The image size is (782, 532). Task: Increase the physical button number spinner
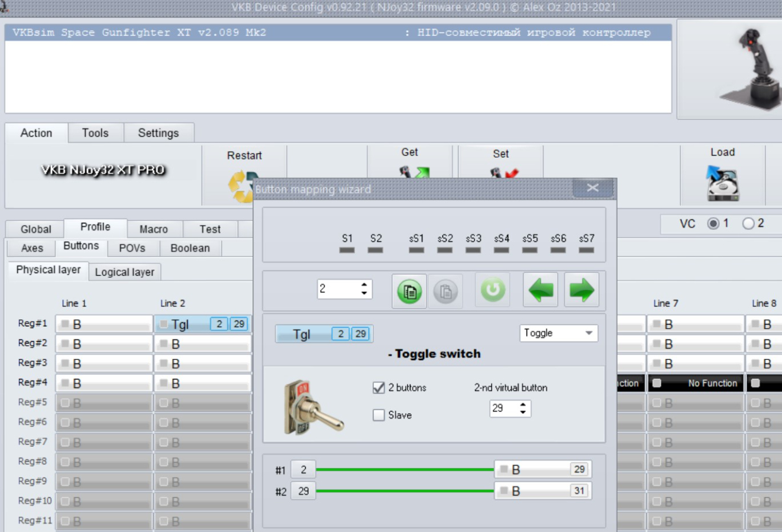pos(364,284)
